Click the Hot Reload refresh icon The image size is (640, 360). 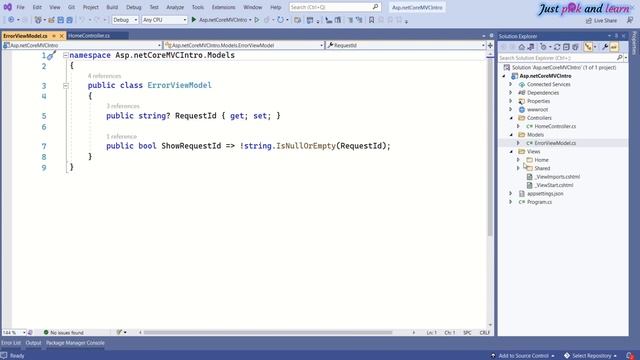[x=280, y=20]
